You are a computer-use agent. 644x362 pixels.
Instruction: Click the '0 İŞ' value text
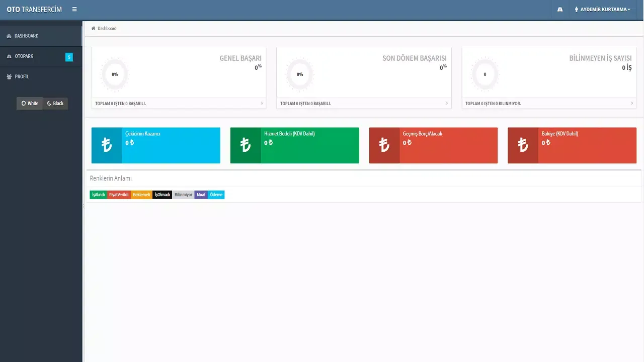627,67
